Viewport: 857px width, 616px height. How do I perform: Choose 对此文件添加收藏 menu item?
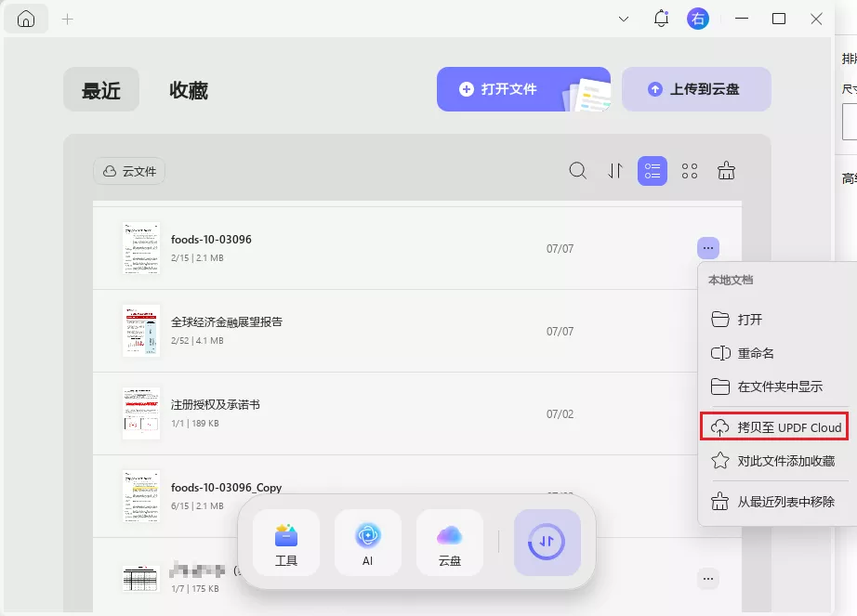pyautogui.click(x=777, y=461)
